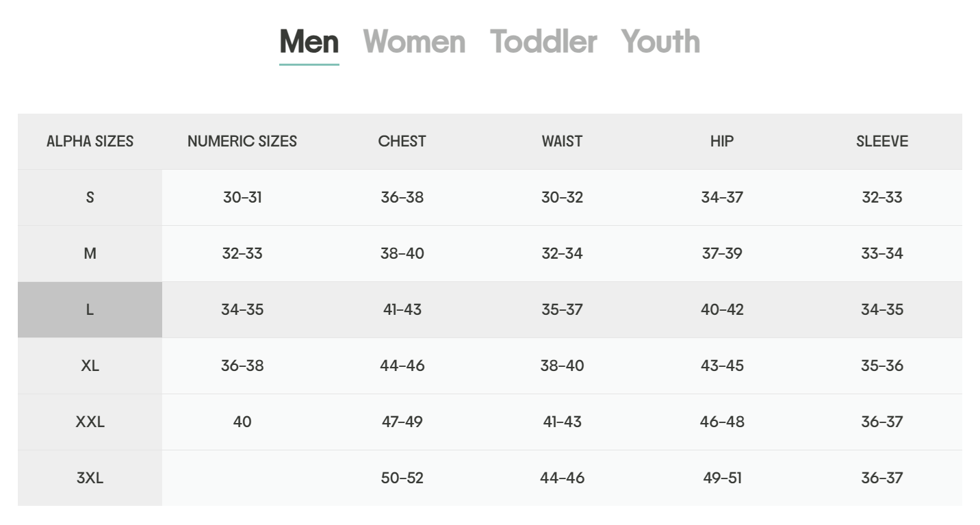980x525 pixels.
Task: Select the 3XL alpha size row header
Action: [x=90, y=478]
